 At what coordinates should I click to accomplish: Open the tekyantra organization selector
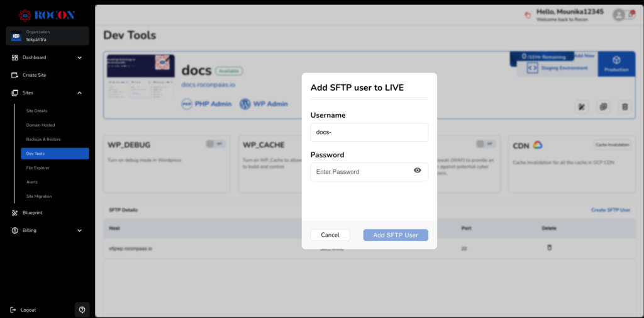click(47, 36)
